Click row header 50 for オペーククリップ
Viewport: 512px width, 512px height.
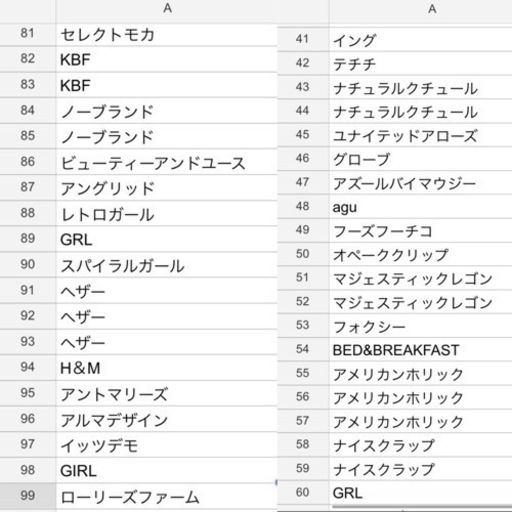(303, 254)
